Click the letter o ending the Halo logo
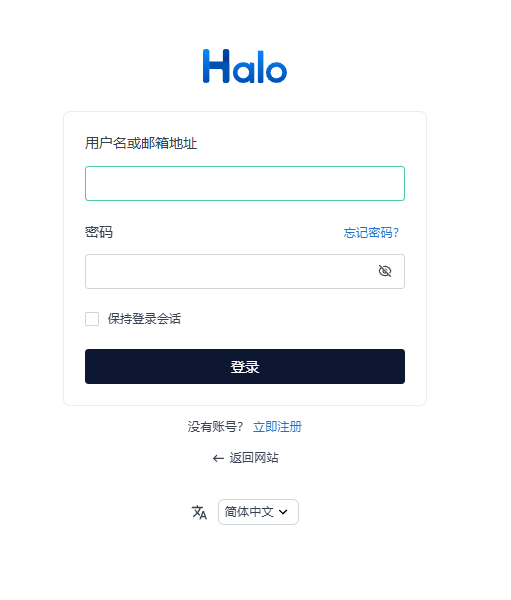 coord(276,70)
